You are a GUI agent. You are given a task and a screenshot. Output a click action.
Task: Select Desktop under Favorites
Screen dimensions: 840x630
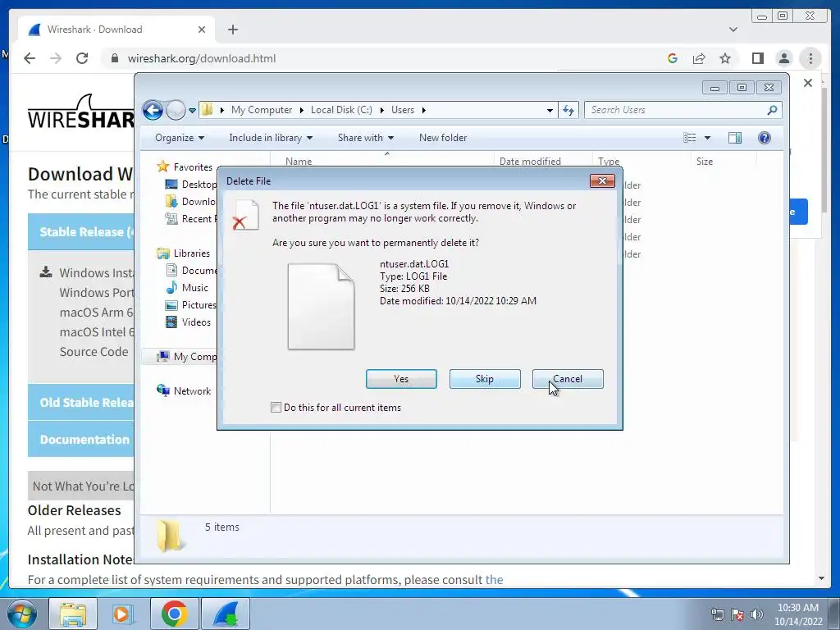(191, 185)
